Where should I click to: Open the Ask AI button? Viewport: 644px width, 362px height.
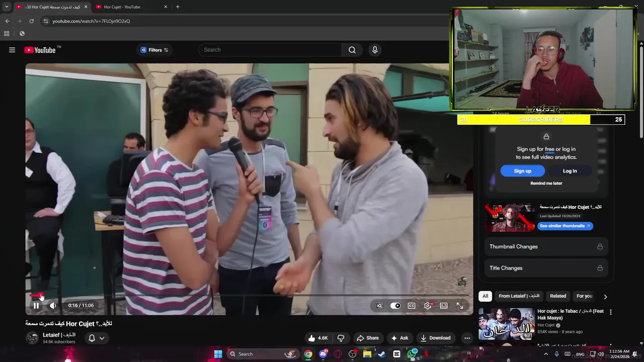[x=399, y=338]
